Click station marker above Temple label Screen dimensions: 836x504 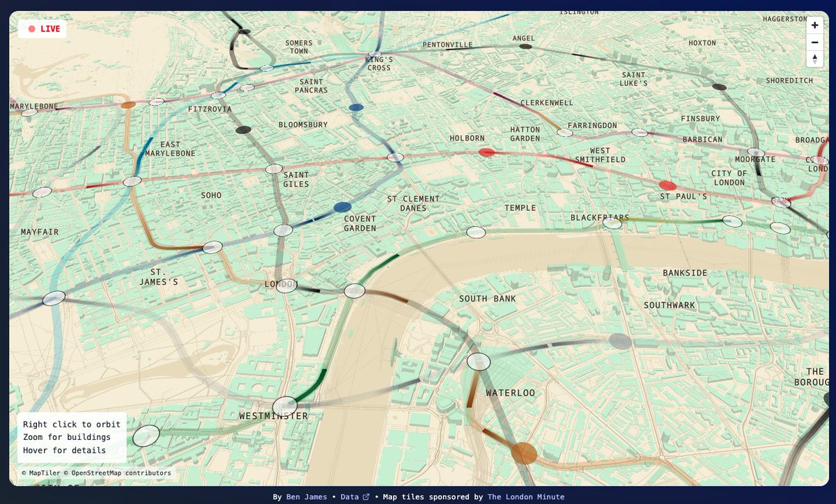click(x=476, y=233)
